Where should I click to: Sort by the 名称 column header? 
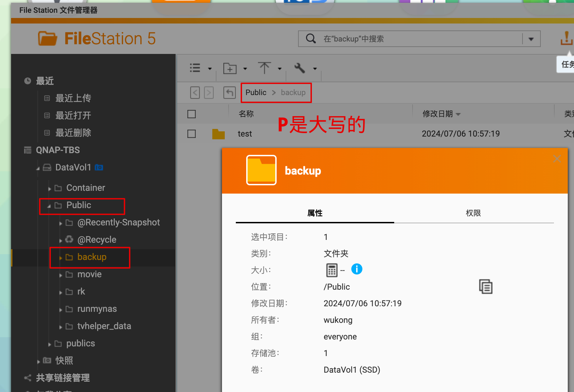246,114
